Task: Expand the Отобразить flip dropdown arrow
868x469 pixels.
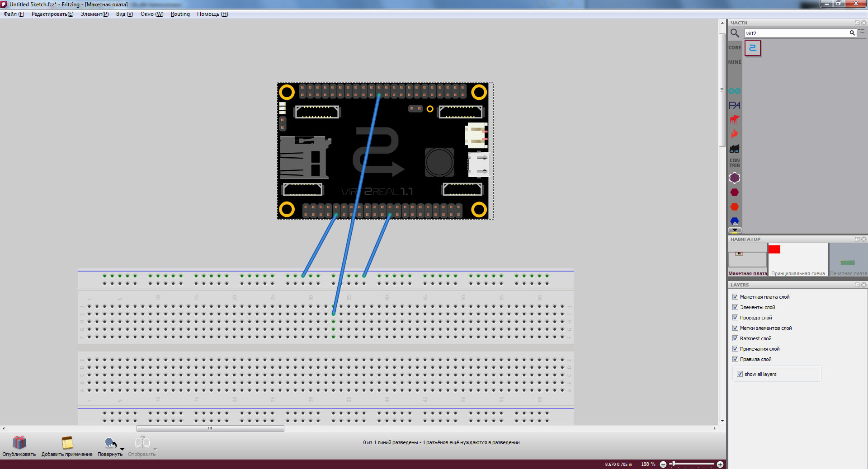Action: pyautogui.click(x=155, y=449)
